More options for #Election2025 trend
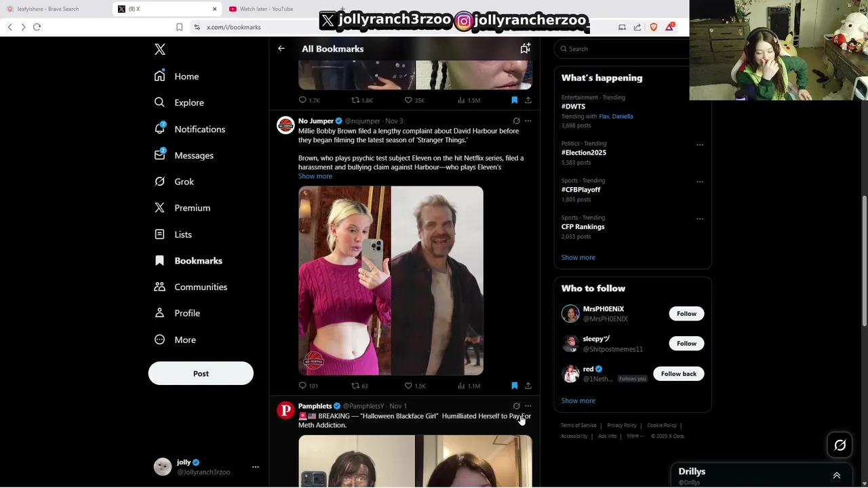Viewport: 868px width, 488px height. point(700,144)
